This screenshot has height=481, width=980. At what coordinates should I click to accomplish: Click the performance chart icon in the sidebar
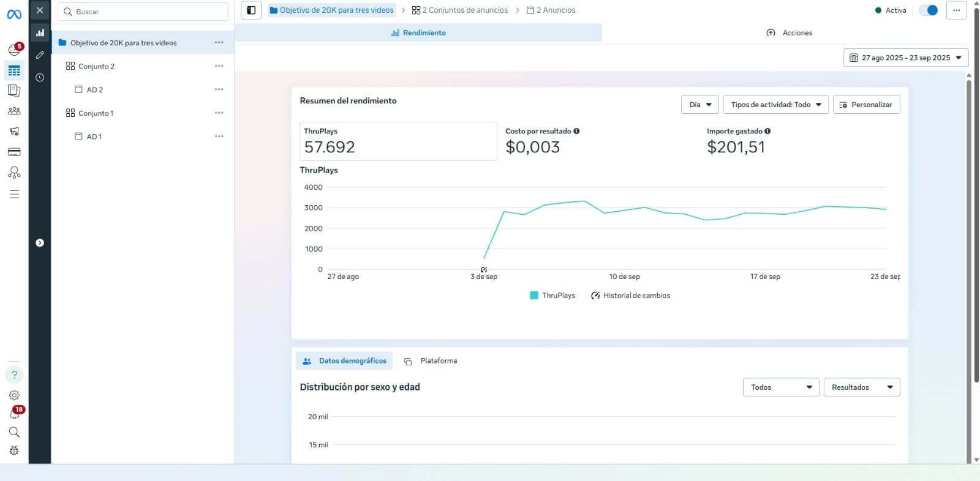tap(40, 33)
